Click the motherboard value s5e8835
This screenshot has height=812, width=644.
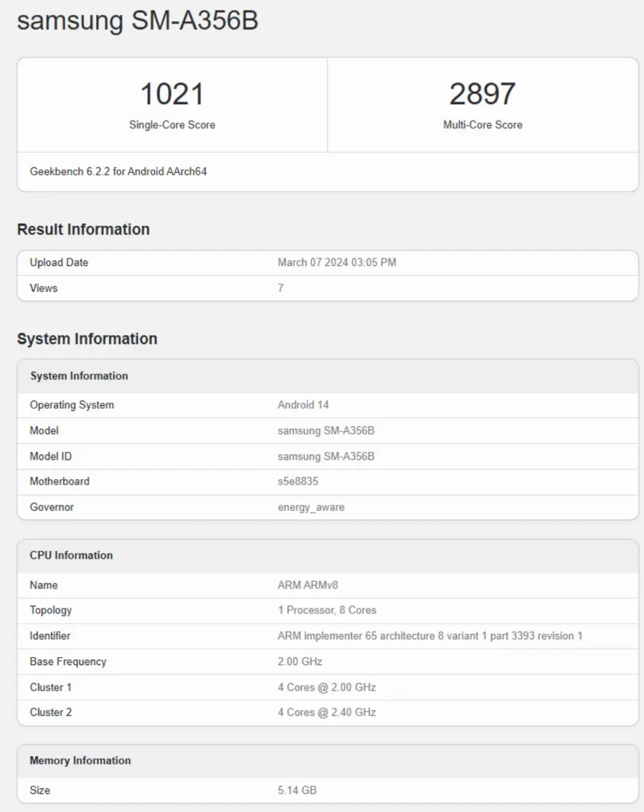(x=298, y=482)
